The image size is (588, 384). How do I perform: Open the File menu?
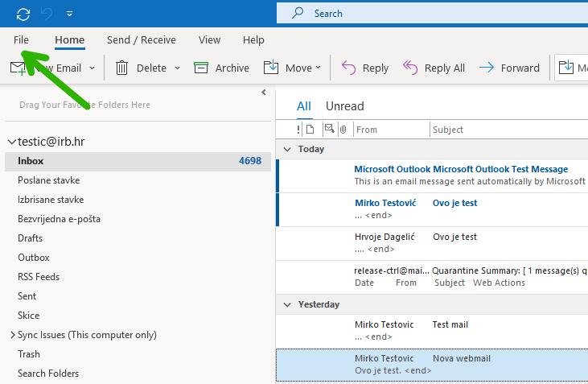pyautogui.click(x=21, y=39)
